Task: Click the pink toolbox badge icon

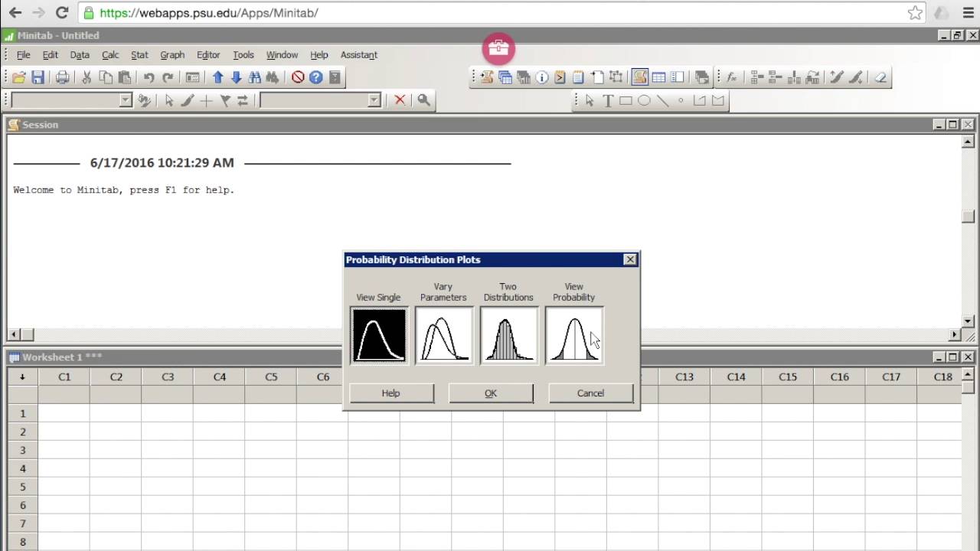Action: click(x=498, y=48)
